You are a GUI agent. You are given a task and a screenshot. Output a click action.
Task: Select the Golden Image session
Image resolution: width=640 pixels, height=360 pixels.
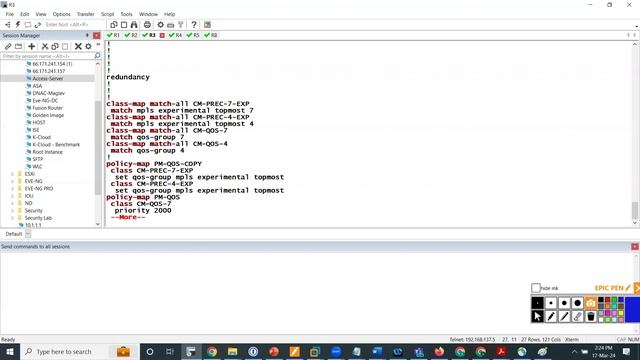[48, 115]
